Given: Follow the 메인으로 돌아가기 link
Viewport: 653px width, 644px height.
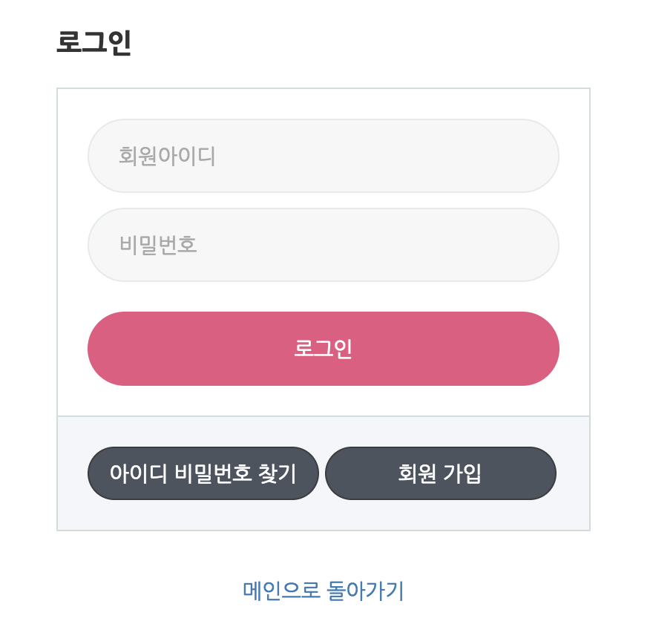Looking at the screenshot, I should tap(323, 591).
